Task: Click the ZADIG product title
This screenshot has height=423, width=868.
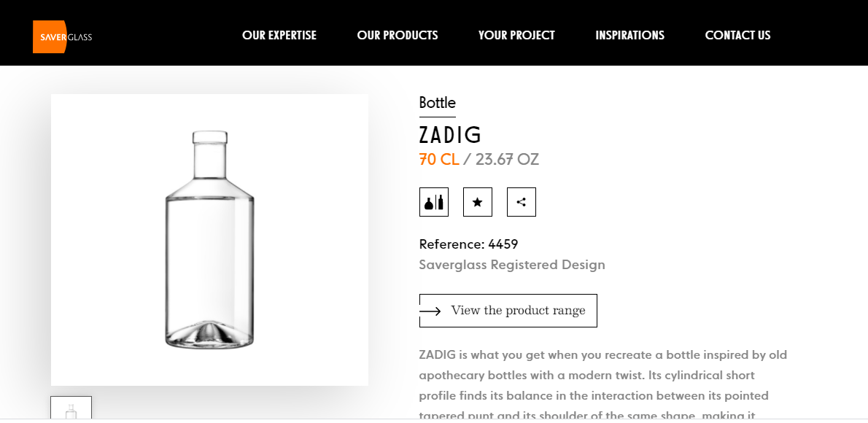Action: click(x=451, y=135)
